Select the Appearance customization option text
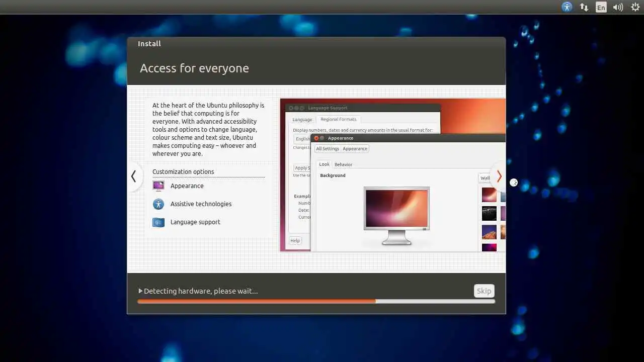Viewport: 644px width, 362px height. click(x=187, y=186)
